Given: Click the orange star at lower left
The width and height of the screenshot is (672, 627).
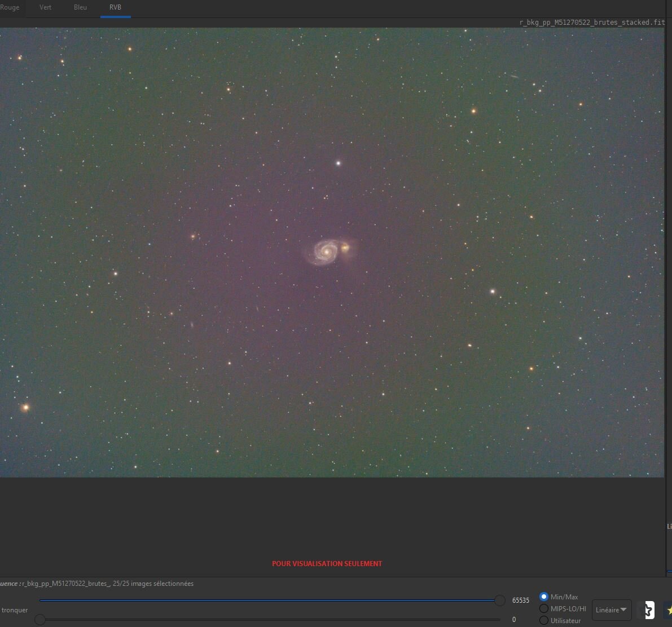Looking at the screenshot, I should [25, 407].
